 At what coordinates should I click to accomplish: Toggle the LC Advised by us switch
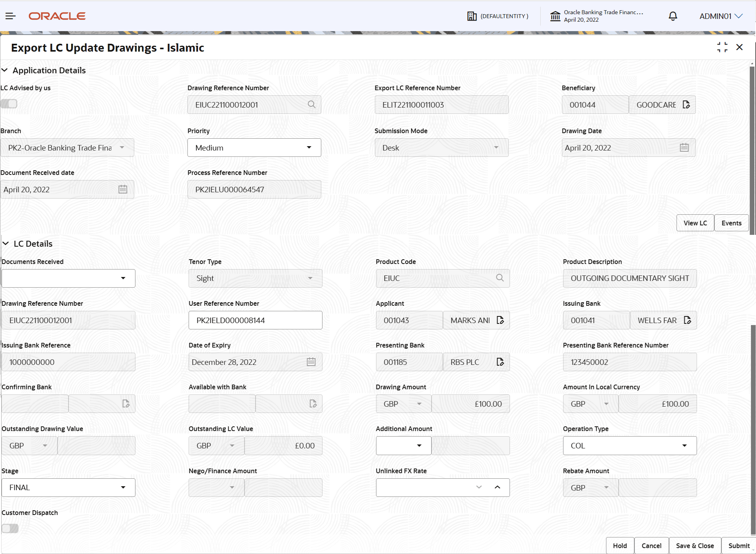[9, 104]
